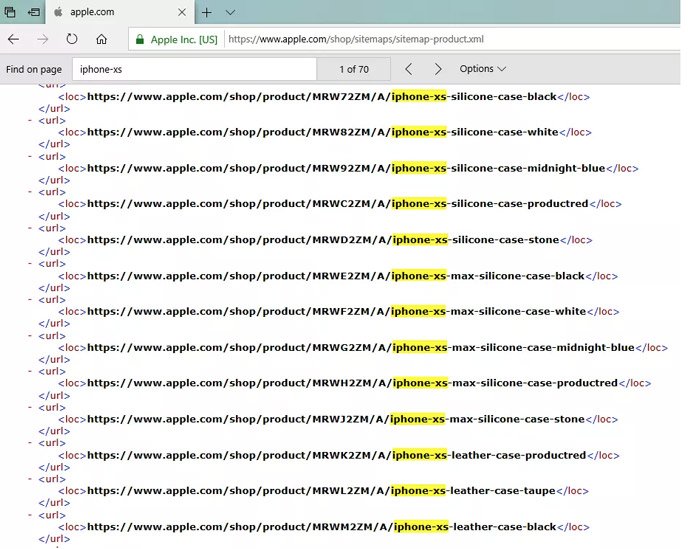This screenshot has width=700, height=549.
Task: Collapse url node for max-silicone-case-black
Action: click(x=30, y=264)
